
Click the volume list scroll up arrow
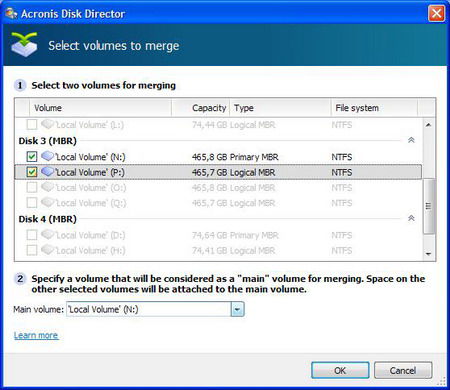pos(429,125)
